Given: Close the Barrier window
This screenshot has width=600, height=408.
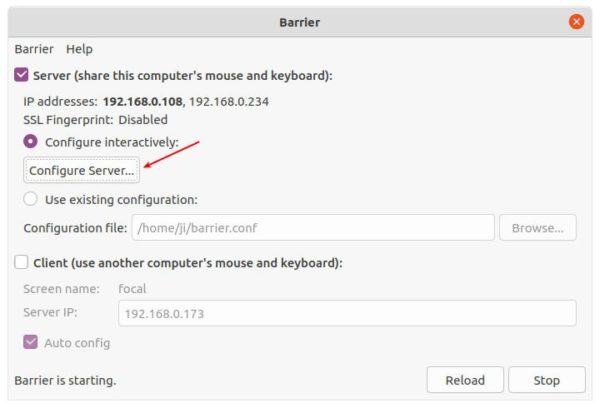Looking at the screenshot, I should 576,22.
